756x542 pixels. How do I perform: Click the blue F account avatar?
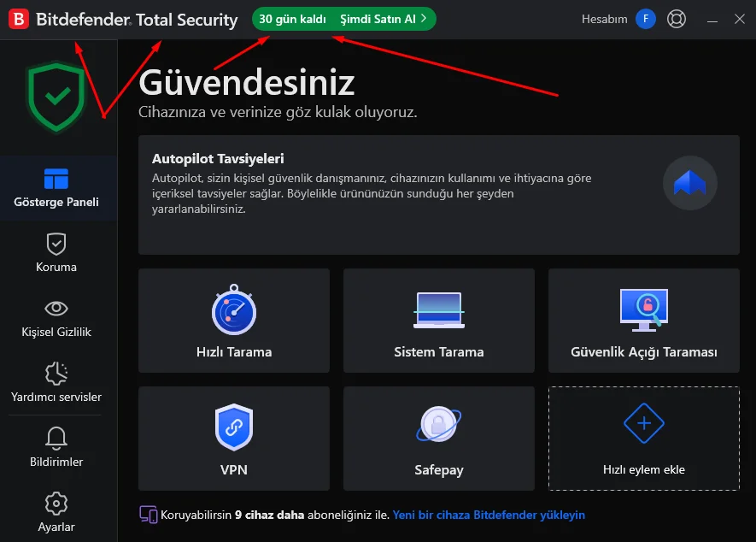tap(646, 19)
